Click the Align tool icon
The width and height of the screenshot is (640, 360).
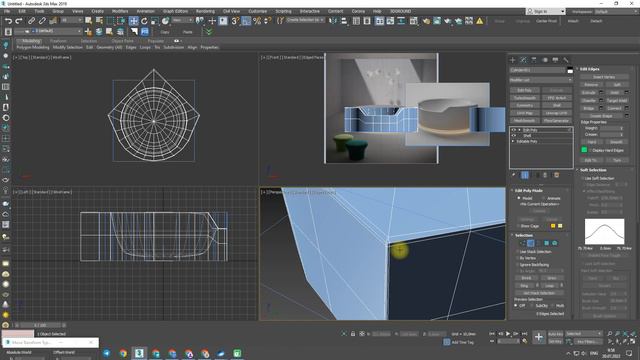coord(344,21)
